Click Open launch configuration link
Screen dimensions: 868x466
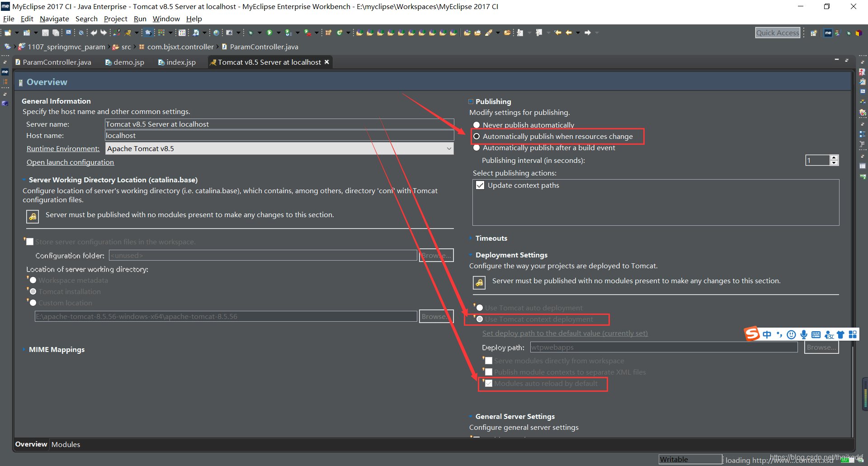tap(70, 162)
